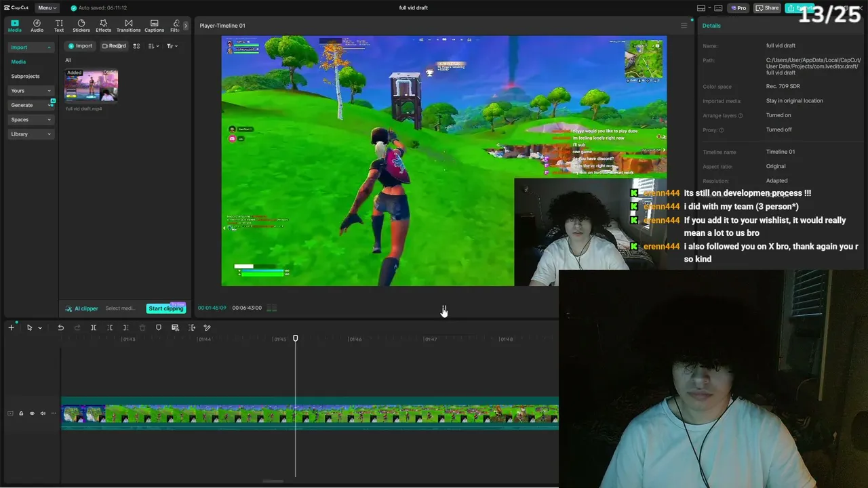868x488 pixels.
Task: Switch to the Text tab
Action: pyautogui.click(x=59, y=26)
